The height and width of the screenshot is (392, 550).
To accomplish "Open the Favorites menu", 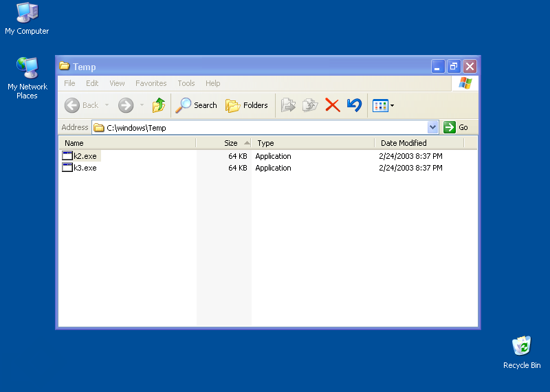I will (151, 83).
